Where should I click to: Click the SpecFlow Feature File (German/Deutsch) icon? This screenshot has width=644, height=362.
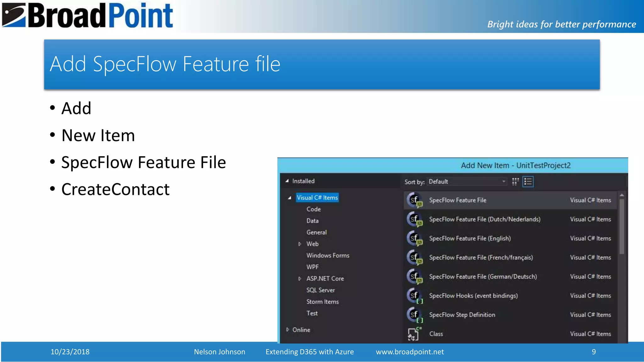tap(414, 277)
